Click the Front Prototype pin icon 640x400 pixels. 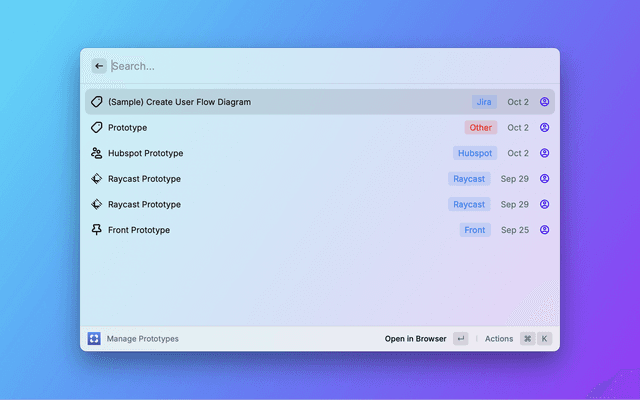tap(97, 230)
